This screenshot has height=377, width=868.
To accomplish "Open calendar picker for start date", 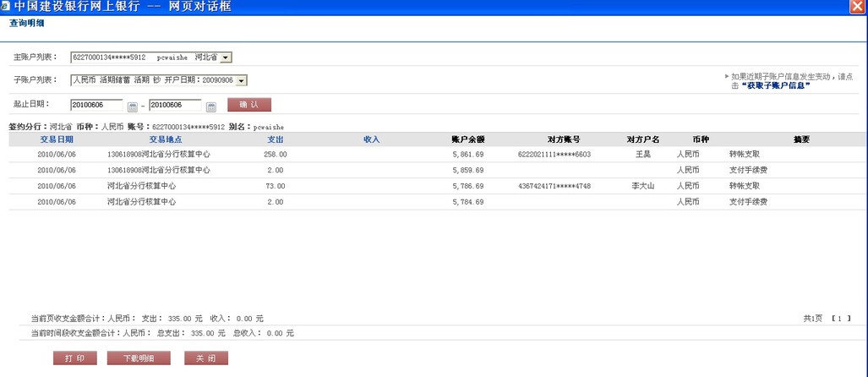I will pos(132,106).
